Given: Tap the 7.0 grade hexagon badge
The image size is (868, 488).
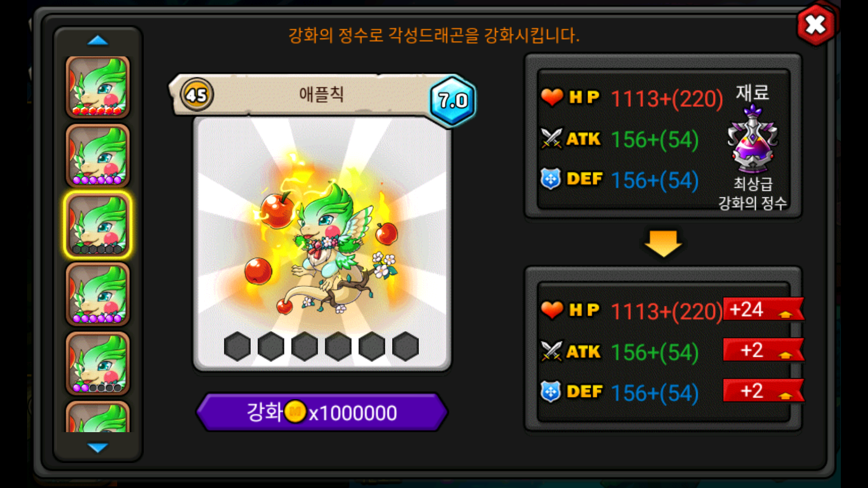Looking at the screenshot, I should pyautogui.click(x=453, y=101).
